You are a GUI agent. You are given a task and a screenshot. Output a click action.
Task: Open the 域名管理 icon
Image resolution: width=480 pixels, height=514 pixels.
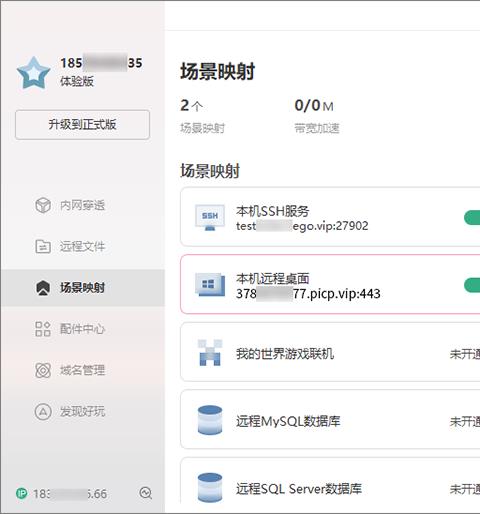[x=43, y=370]
